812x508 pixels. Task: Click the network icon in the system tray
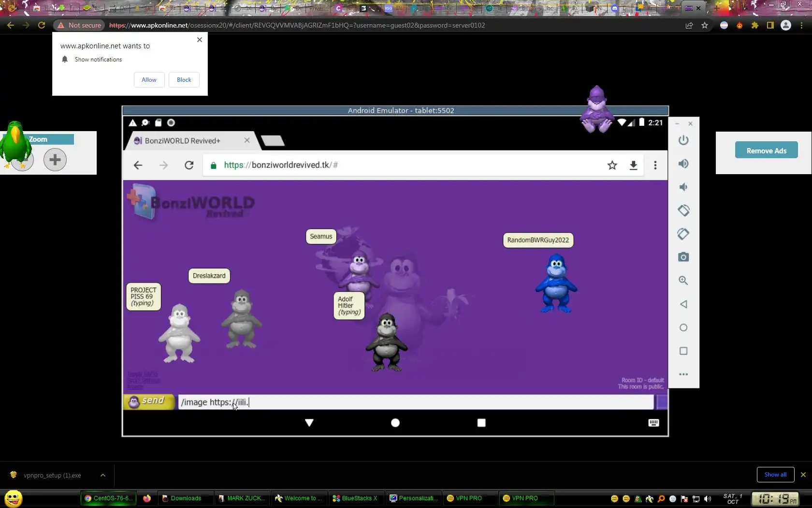pos(696,499)
